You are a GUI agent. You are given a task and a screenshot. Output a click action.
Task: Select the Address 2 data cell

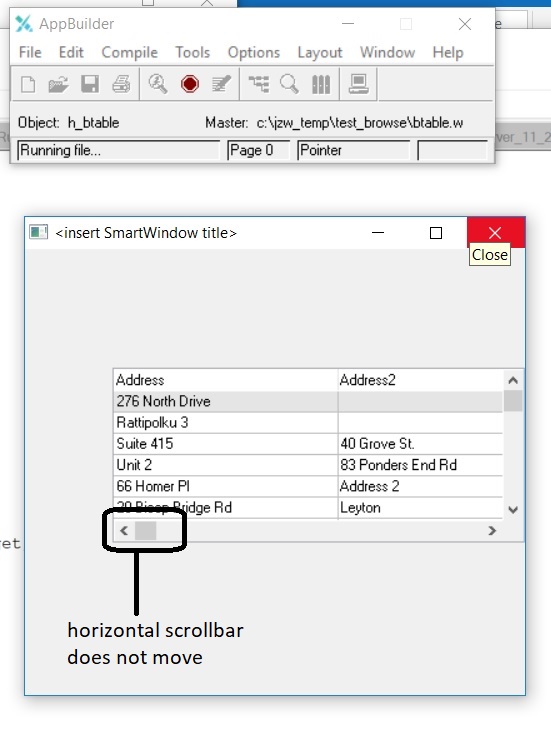pos(420,486)
